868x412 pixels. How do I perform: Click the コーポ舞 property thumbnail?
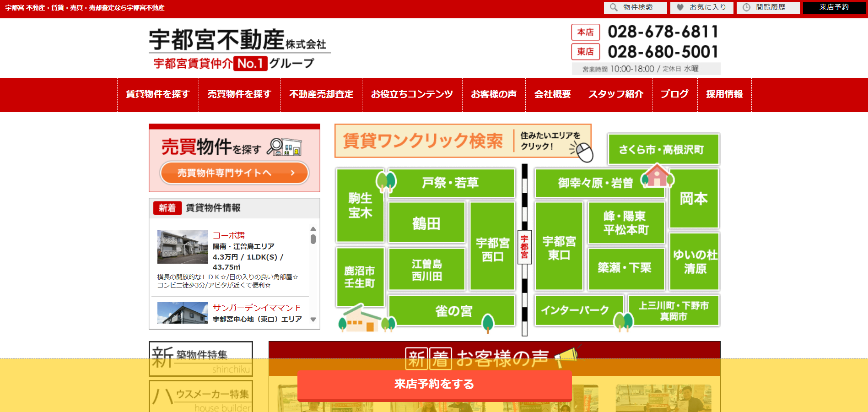pos(183,247)
